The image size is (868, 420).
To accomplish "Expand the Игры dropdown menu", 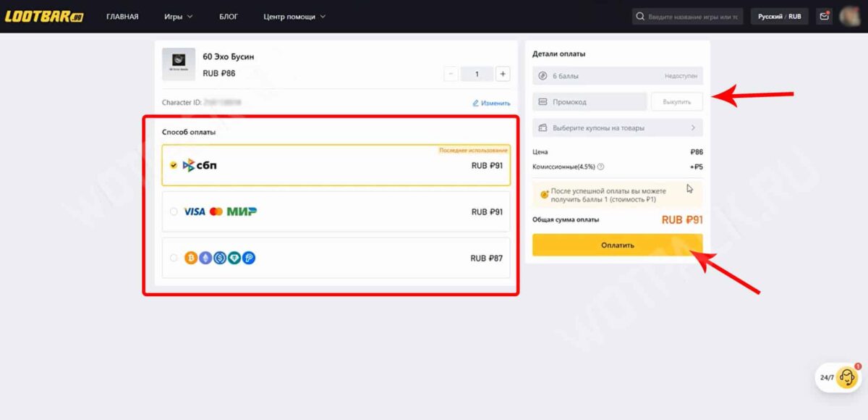I will tap(178, 16).
